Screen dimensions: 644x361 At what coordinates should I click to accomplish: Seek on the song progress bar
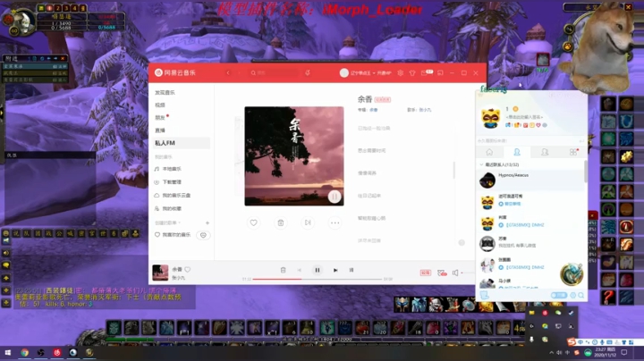[317, 279]
